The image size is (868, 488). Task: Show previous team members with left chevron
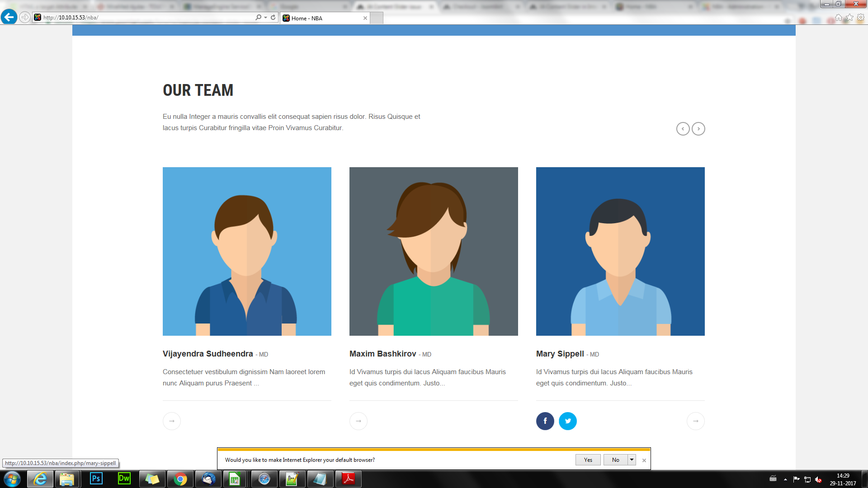[683, 129]
